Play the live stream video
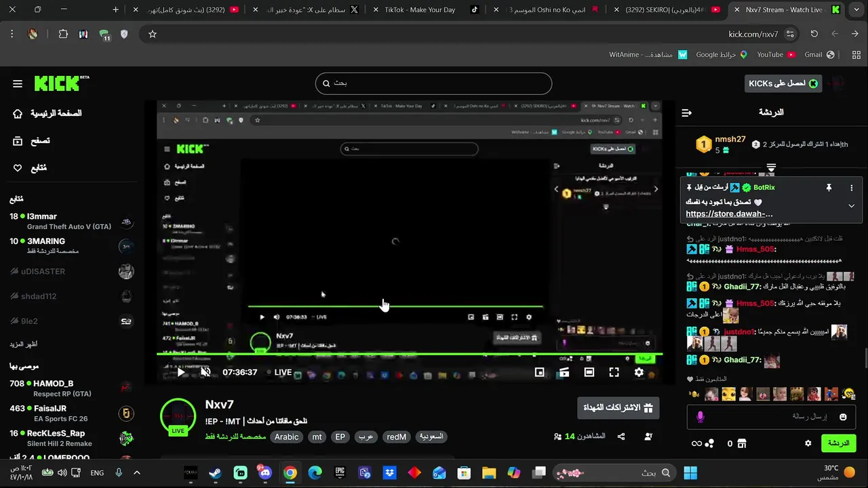The width and height of the screenshot is (868, 488). pyautogui.click(x=181, y=372)
